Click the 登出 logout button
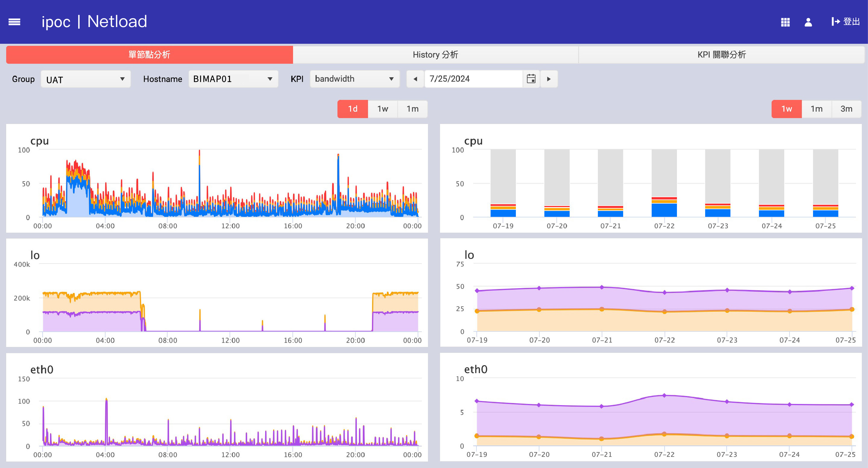 pyautogui.click(x=845, y=22)
